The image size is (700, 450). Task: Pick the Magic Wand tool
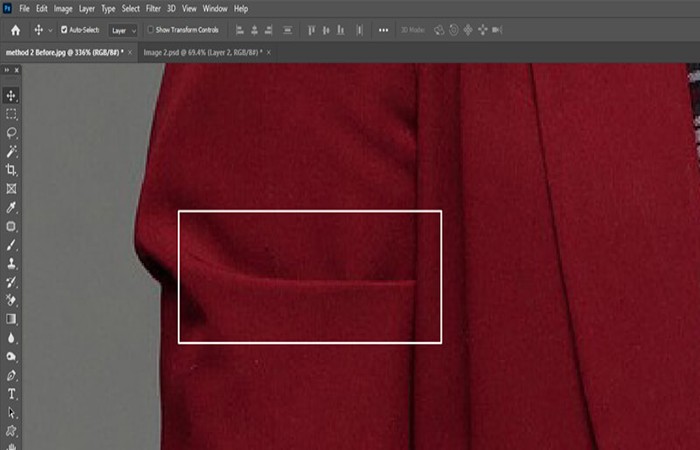[x=11, y=151]
